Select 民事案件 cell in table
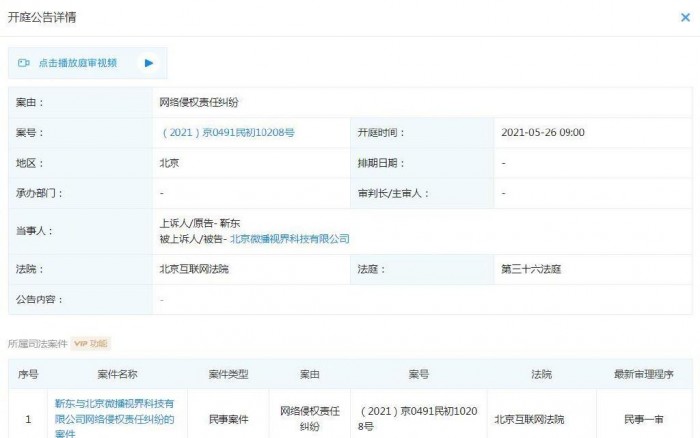This screenshot has height=438, width=700. [228, 419]
